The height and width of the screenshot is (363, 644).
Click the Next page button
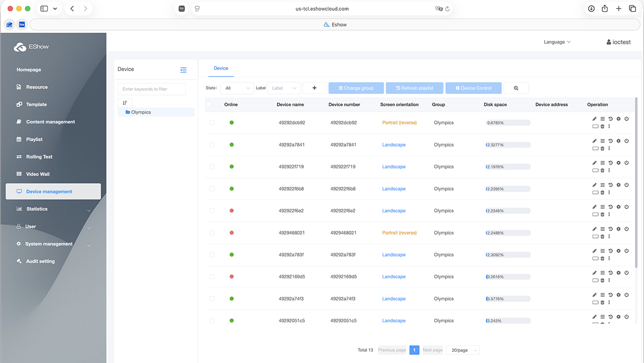pyautogui.click(x=433, y=350)
